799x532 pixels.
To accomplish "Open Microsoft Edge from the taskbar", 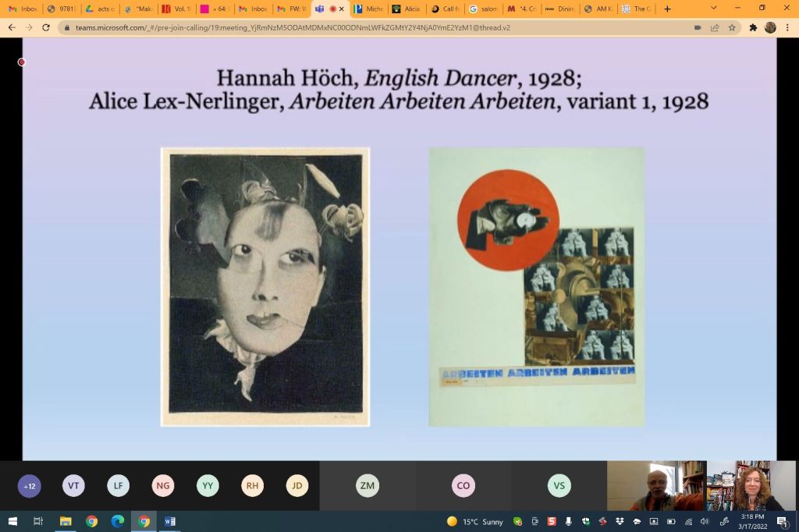I will (118, 521).
